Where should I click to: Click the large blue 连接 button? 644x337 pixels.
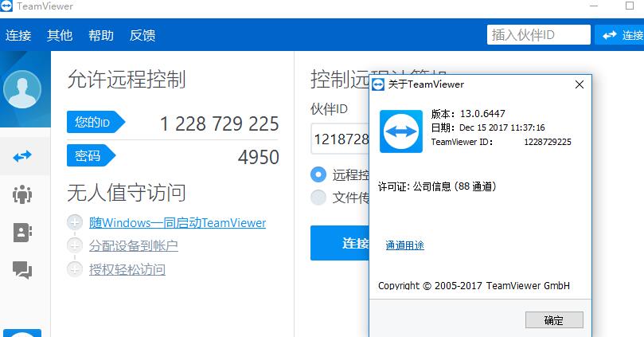(x=340, y=243)
